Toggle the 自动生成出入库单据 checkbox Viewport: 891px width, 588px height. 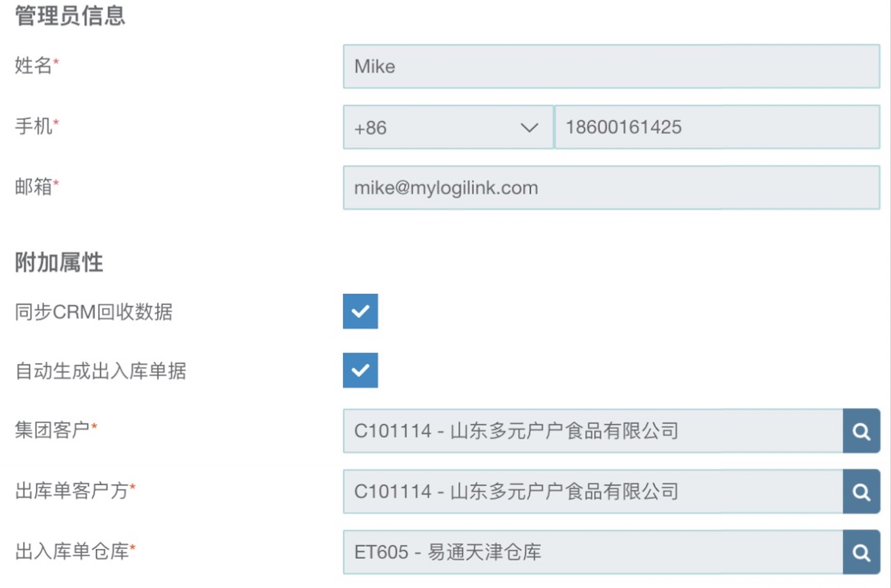pyautogui.click(x=361, y=370)
